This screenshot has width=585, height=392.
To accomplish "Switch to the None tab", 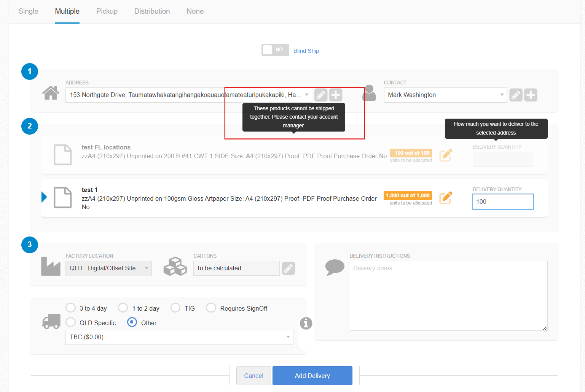I will coord(195,11).
